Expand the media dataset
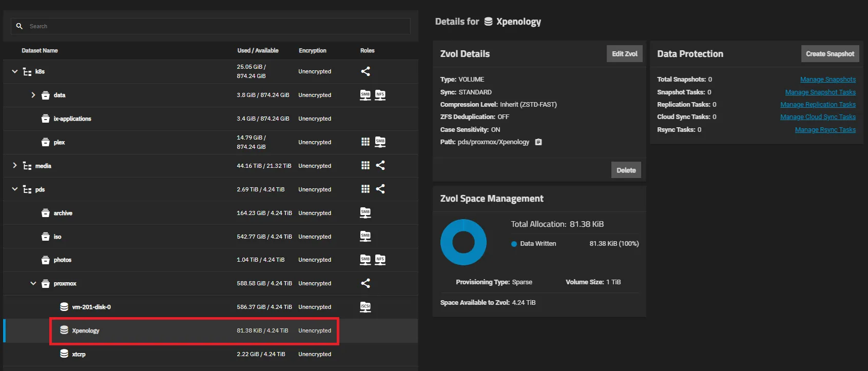868x371 pixels. pos(15,165)
